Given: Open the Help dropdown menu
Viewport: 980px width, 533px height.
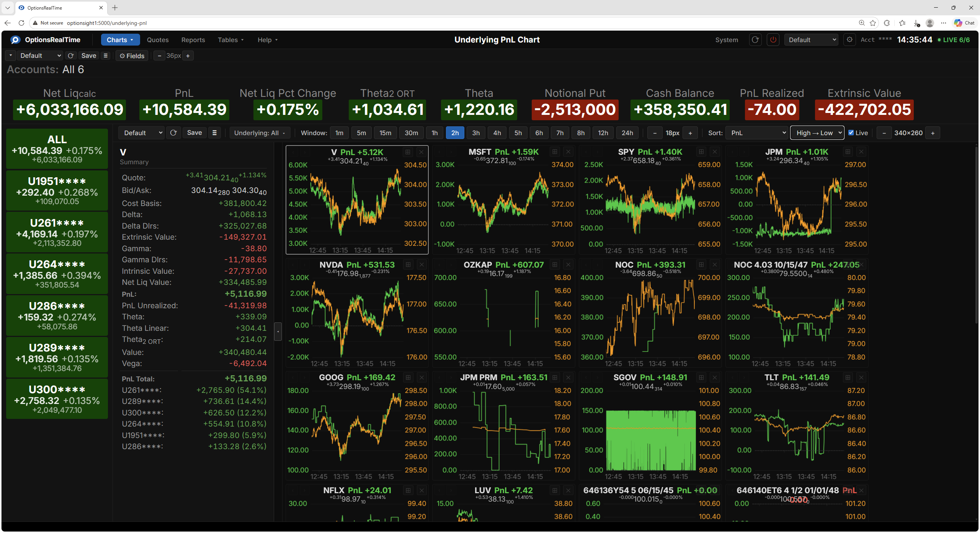Looking at the screenshot, I should (x=268, y=40).
